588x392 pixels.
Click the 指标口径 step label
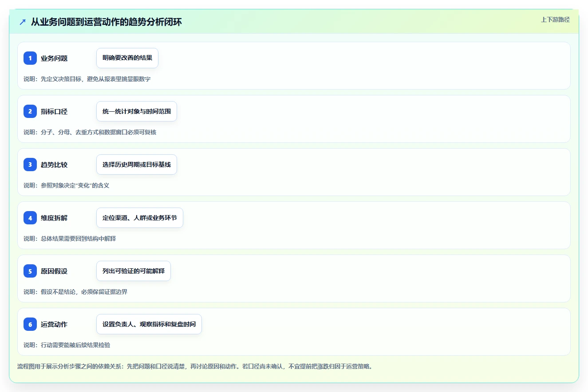(54, 111)
